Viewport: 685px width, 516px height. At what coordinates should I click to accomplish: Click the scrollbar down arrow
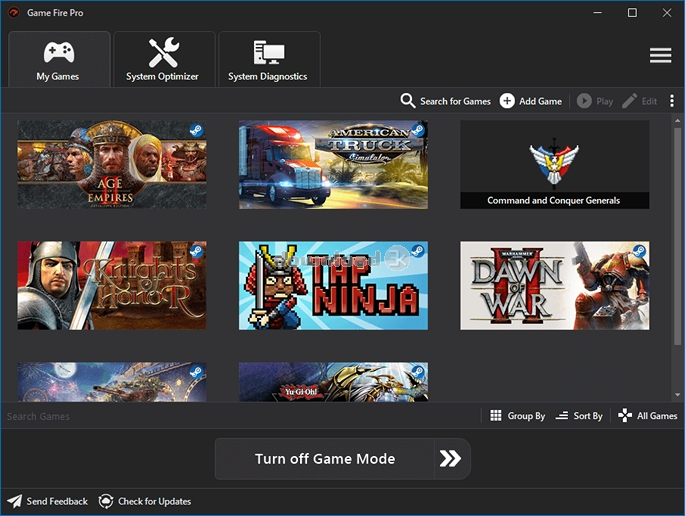(x=678, y=395)
